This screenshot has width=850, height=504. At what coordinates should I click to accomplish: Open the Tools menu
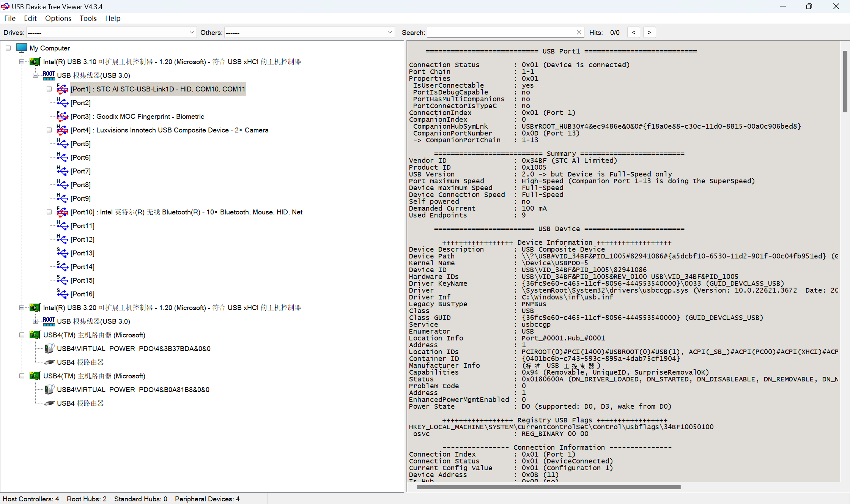[x=88, y=18]
